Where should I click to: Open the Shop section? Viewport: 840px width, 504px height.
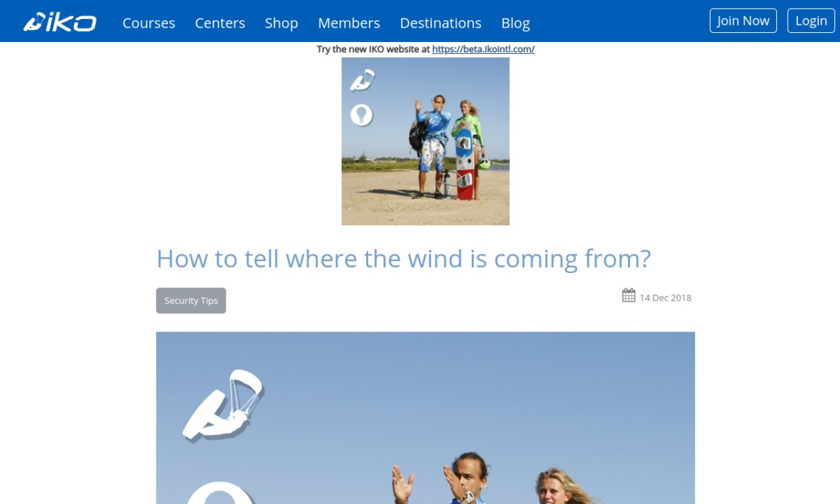[282, 23]
